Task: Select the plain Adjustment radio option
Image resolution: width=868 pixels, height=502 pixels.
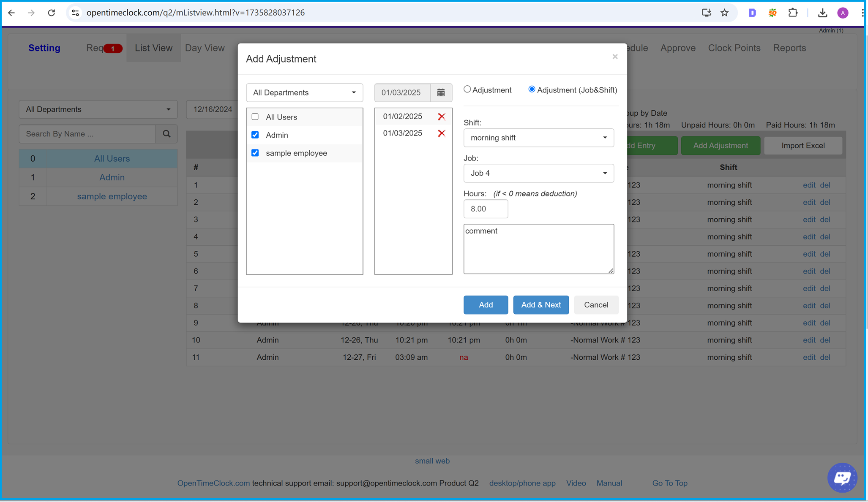Action: coord(467,89)
